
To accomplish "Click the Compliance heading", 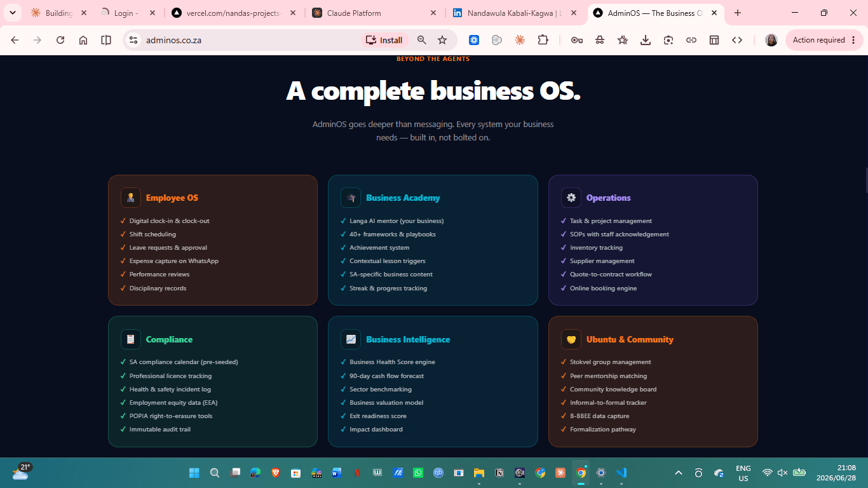I will 169,339.
